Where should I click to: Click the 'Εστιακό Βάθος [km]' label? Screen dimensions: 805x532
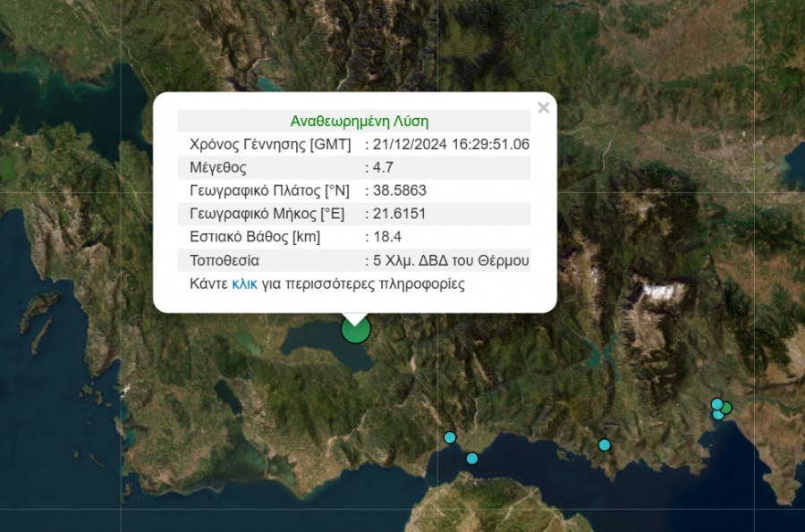coord(255,237)
